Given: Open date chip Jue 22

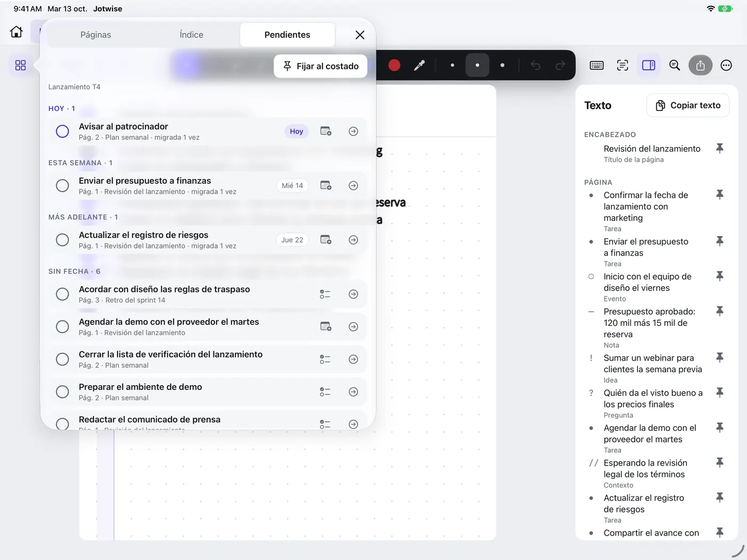Looking at the screenshot, I should (292, 240).
